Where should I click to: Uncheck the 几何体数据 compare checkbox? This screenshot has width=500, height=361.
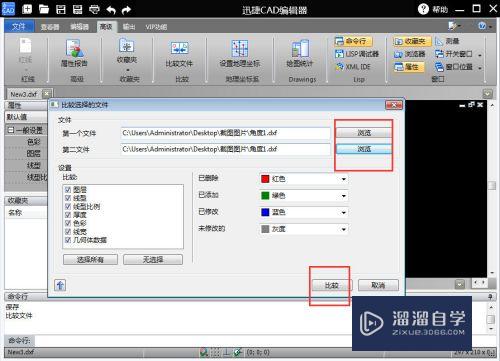pyautogui.click(x=68, y=240)
